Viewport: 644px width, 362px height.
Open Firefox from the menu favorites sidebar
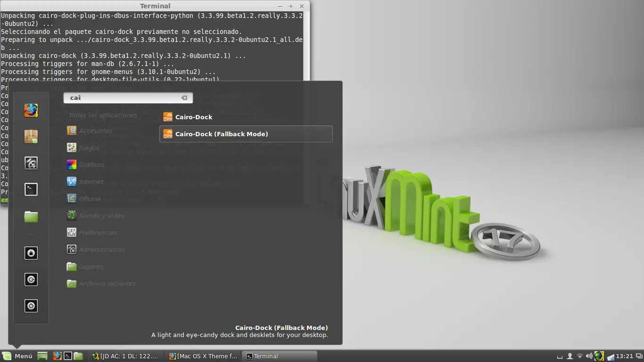click(31, 110)
